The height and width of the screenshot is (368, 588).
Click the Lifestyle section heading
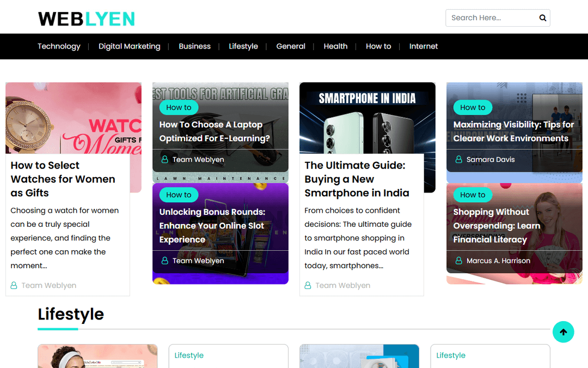tap(71, 315)
